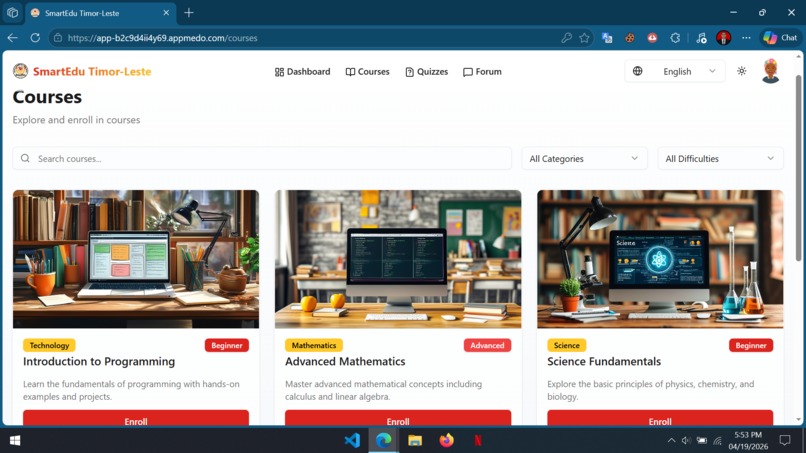Enroll in Advanced Mathematics
Viewport: 806px width, 453px height.
click(398, 418)
